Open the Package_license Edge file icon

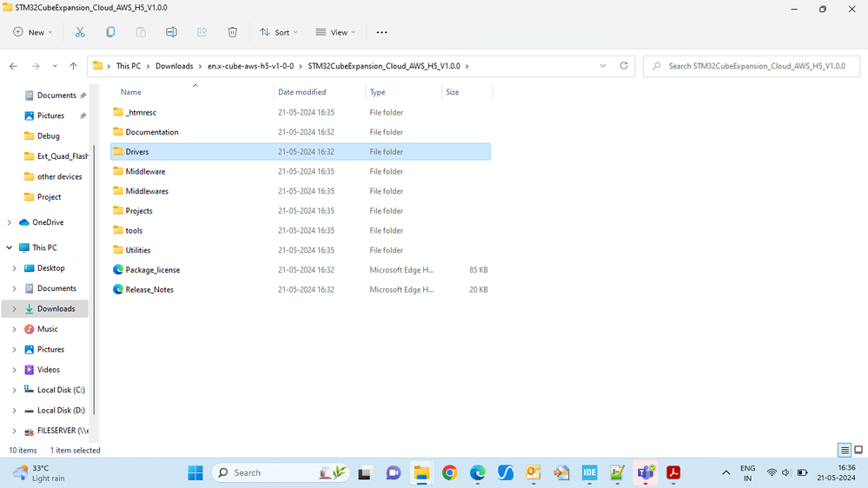point(118,269)
